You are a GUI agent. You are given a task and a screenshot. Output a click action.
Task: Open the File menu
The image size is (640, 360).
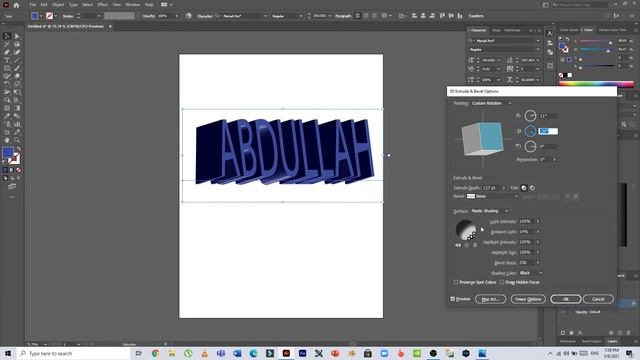[x=32, y=5]
